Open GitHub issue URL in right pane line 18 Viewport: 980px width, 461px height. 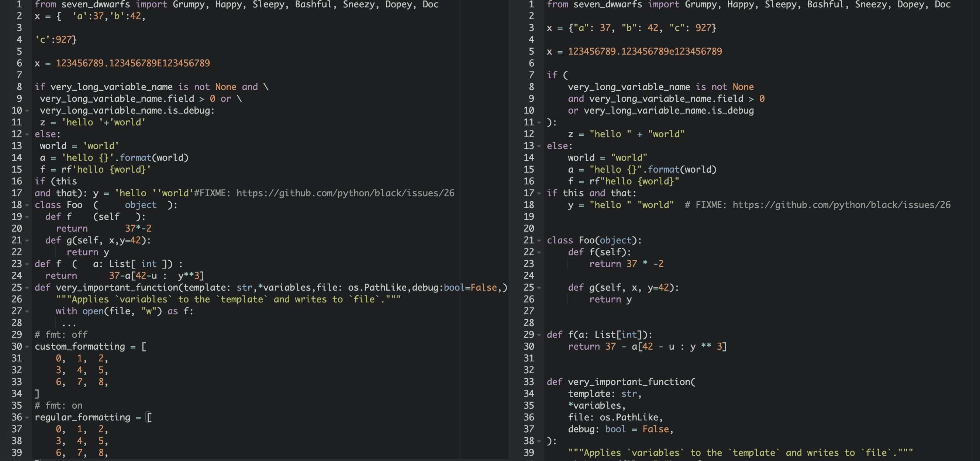[842, 205]
